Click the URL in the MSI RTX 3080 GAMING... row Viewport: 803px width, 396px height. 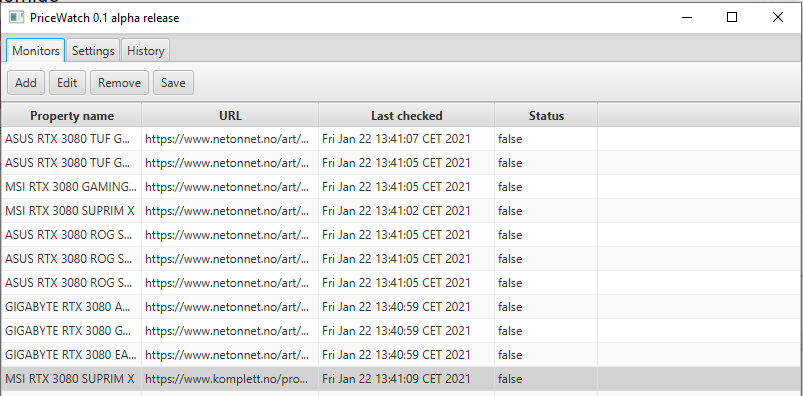[230, 187]
